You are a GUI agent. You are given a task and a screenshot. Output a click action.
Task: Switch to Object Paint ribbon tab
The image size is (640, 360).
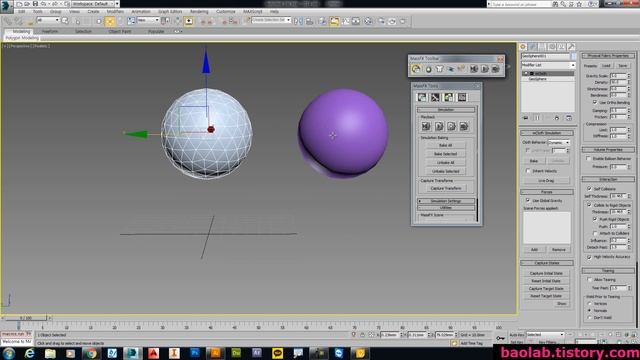click(120, 31)
